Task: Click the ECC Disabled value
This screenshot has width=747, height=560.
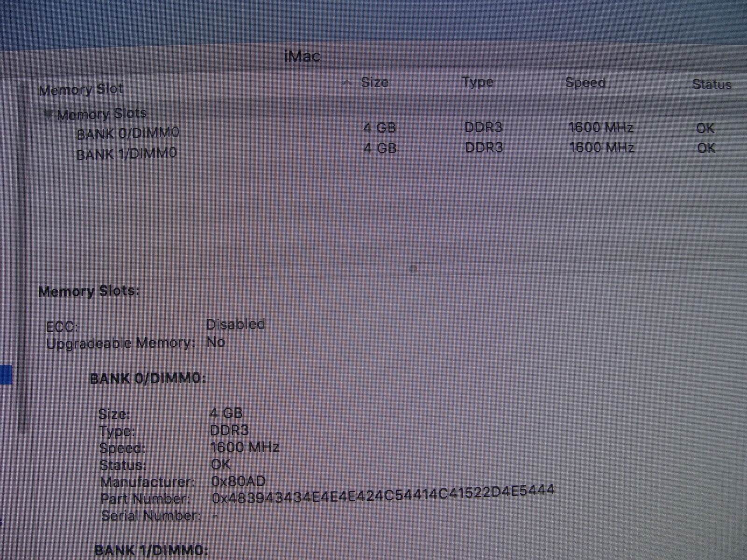Action: [x=235, y=324]
